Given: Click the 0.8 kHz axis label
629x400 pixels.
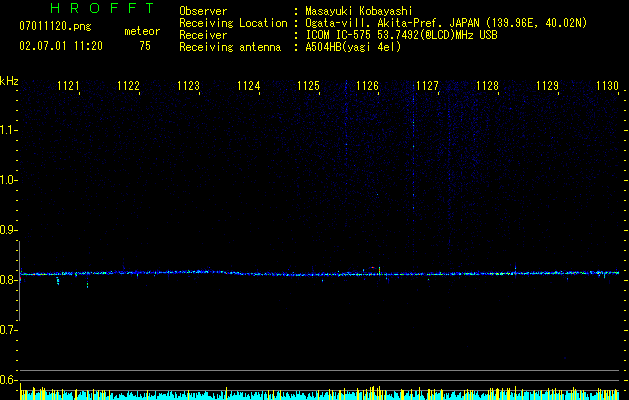Looking at the screenshot, I should (x=8, y=280).
